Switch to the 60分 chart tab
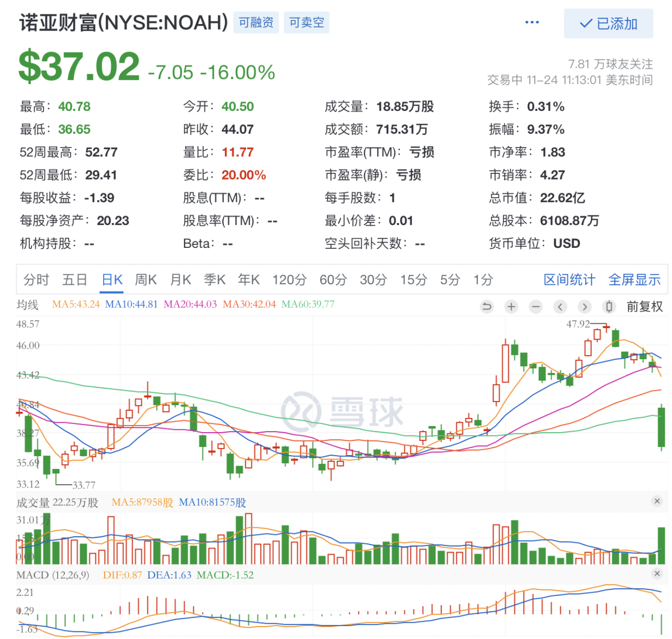Viewport: 672px width, 639px height. [x=333, y=280]
